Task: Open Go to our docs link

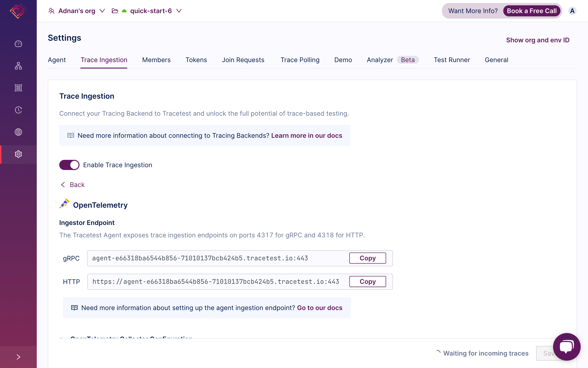Action: point(319,308)
